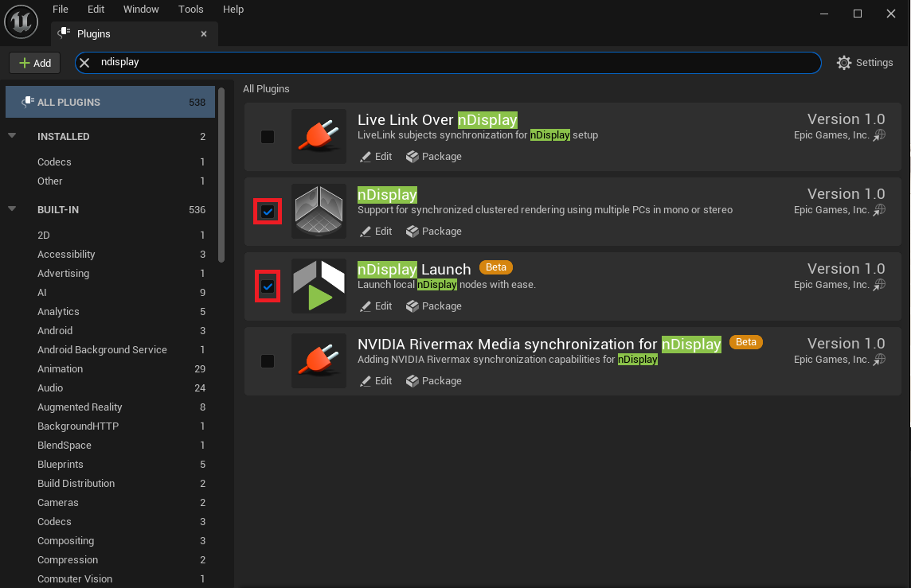Click Edit for nDisplay plugin
The width and height of the screenshot is (911, 588).
click(376, 232)
